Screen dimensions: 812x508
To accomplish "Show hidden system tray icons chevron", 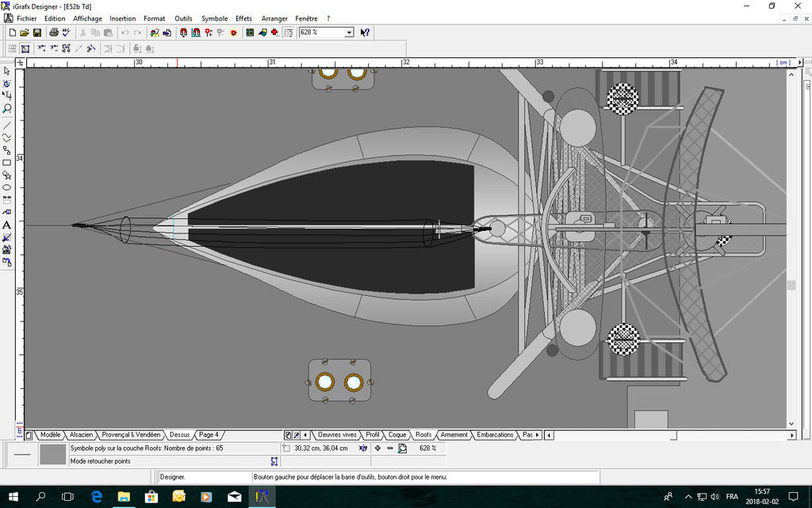I will tap(688, 497).
